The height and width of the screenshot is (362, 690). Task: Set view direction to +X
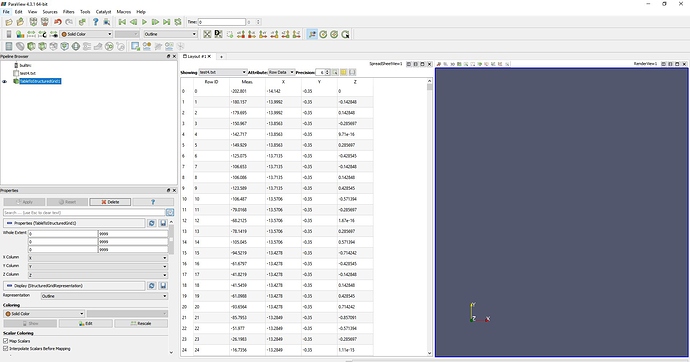point(241,34)
